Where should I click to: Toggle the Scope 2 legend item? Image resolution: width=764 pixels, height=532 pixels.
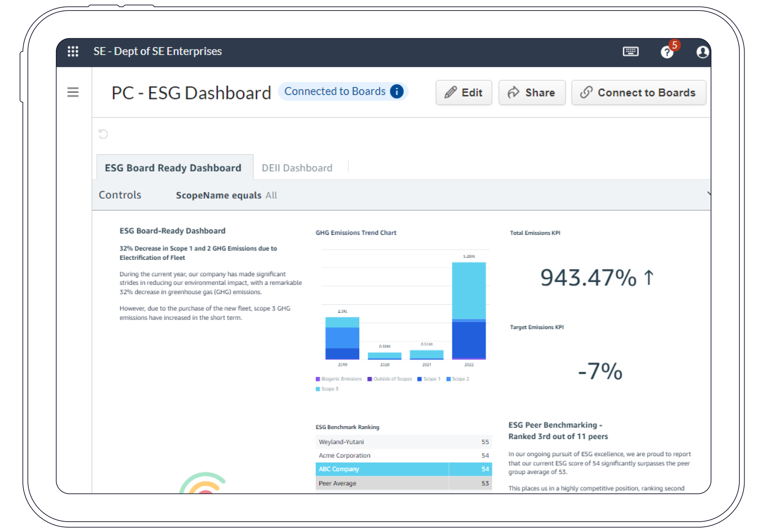pyautogui.click(x=458, y=379)
